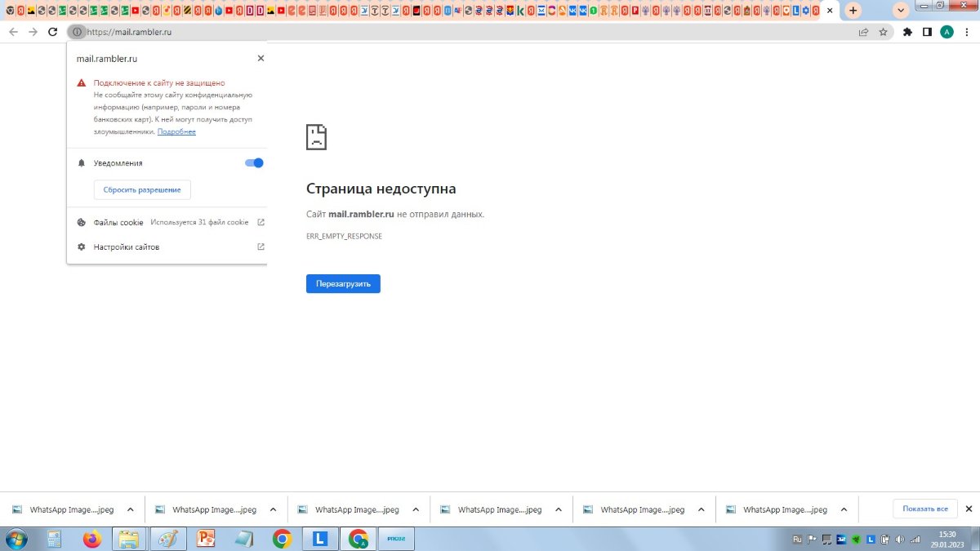Open the Chrome profile avatar
The height and width of the screenshot is (551, 980).
tap(947, 32)
